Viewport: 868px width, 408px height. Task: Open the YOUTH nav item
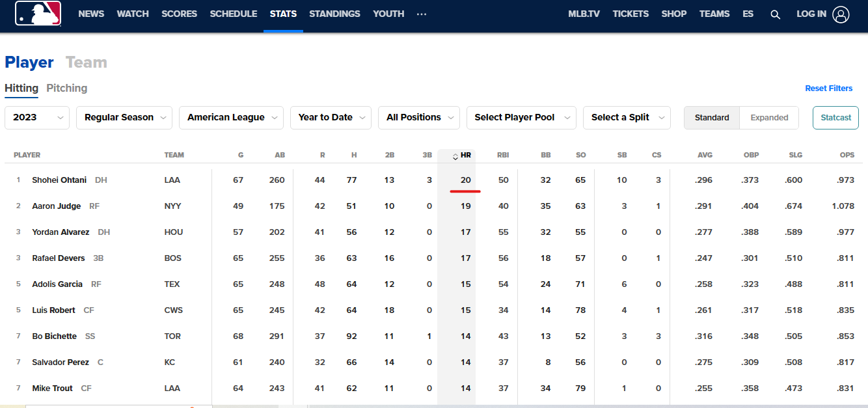click(x=388, y=14)
